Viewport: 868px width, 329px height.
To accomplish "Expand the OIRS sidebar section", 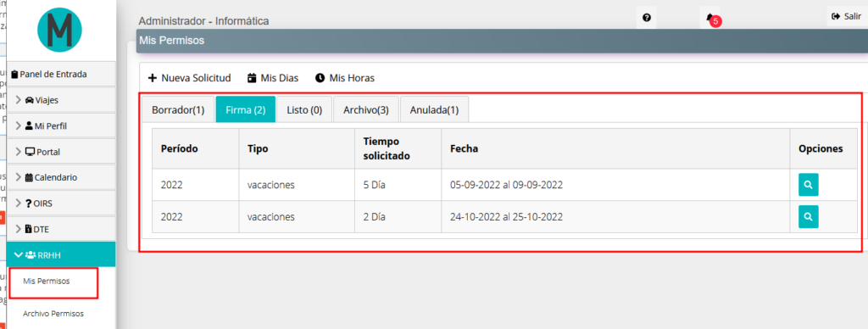I will [61, 204].
